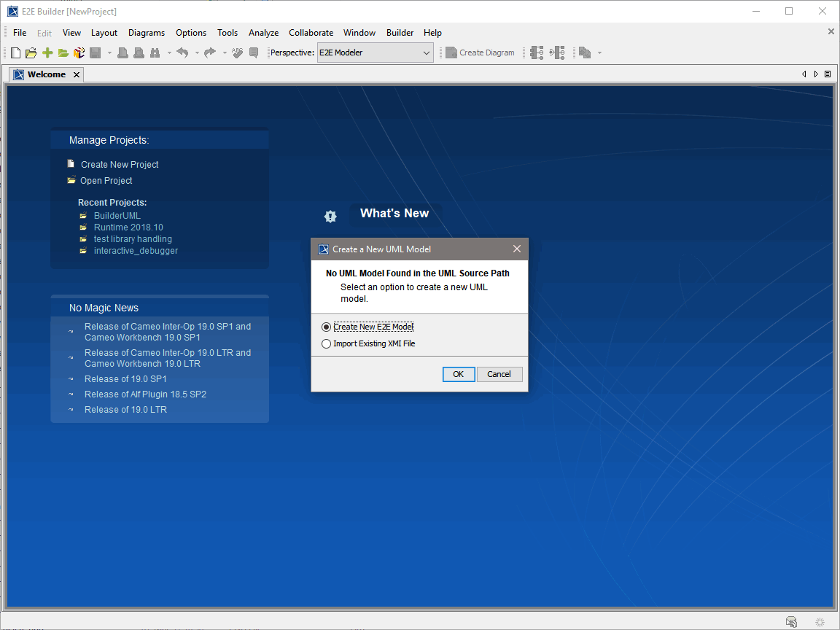Open the dropdown beside the Save icon
Viewport: 840px width, 630px height.
109,52
